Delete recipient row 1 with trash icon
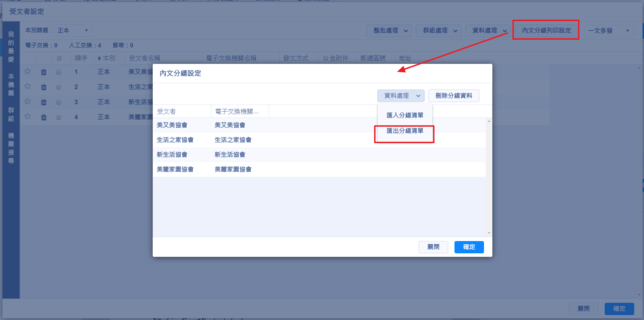 [x=44, y=72]
